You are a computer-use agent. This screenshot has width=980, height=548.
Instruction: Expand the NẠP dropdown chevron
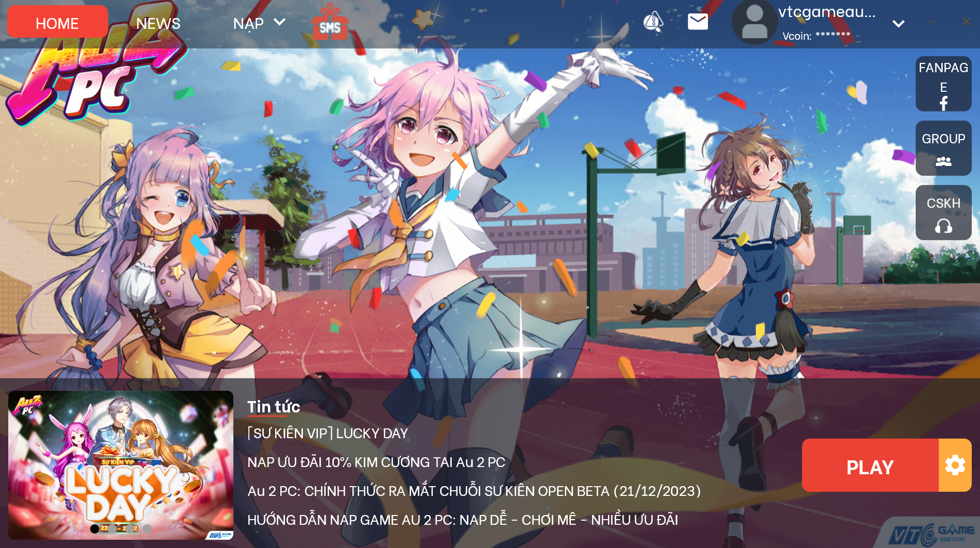pyautogui.click(x=279, y=22)
